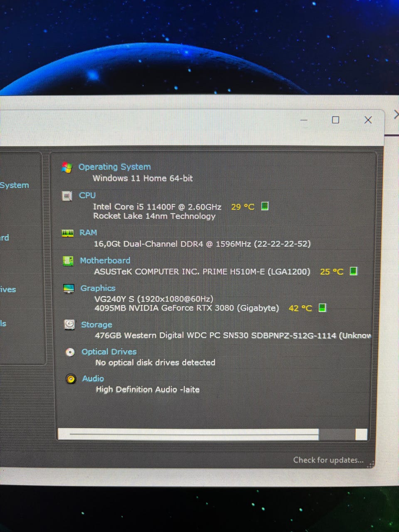The height and width of the screenshot is (532, 399).
Task: Click the Audio speaker icon
Action: pyautogui.click(x=71, y=379)
